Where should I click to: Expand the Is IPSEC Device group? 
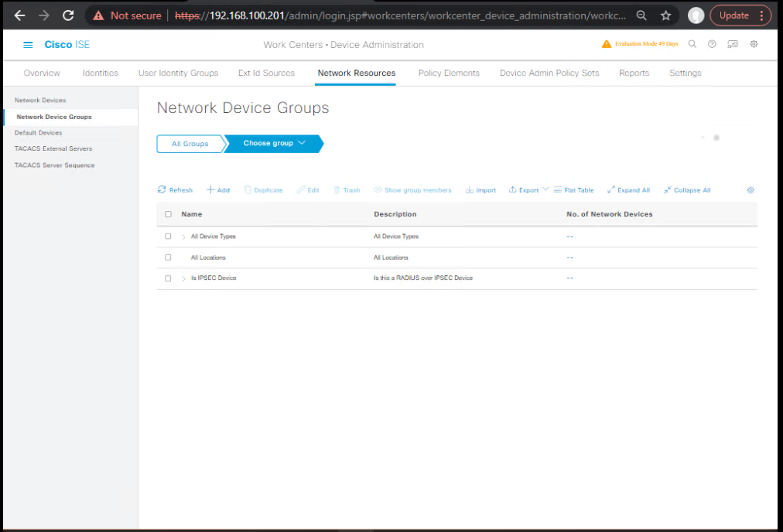(x=184, y=278)
